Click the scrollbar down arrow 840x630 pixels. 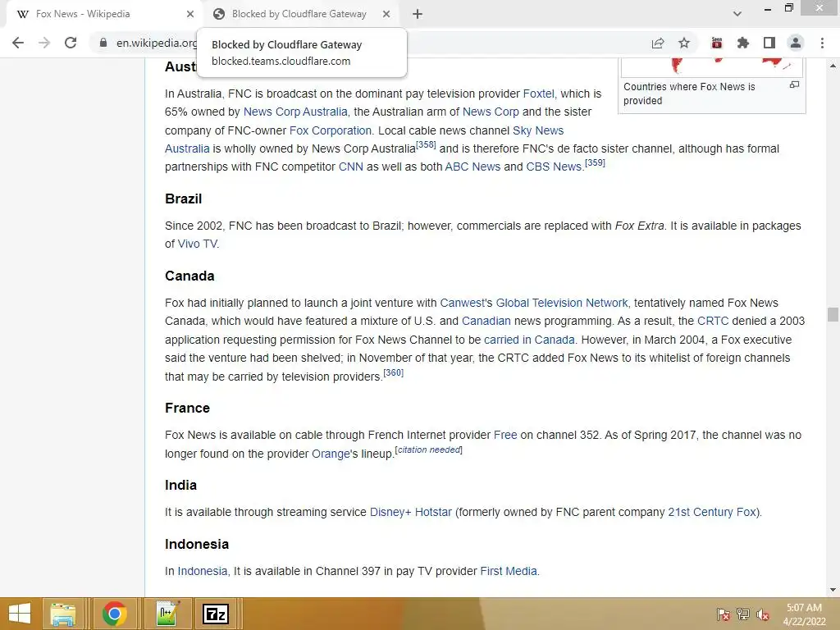[833, 590]
